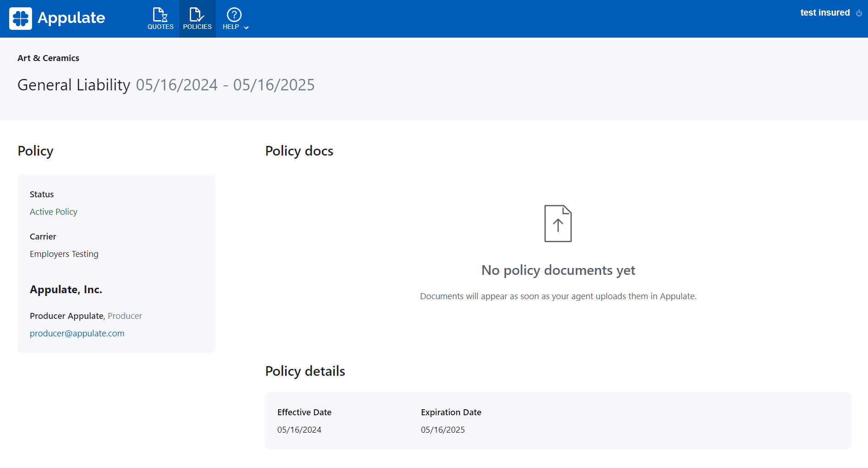Click the power logout icon
This screenshot has height=468, width=868.
coord(859,13)
